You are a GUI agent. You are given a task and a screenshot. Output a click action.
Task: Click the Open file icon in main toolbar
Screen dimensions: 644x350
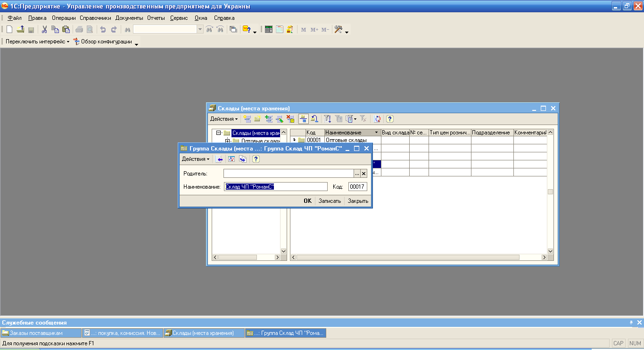click(x=20, y=29)
